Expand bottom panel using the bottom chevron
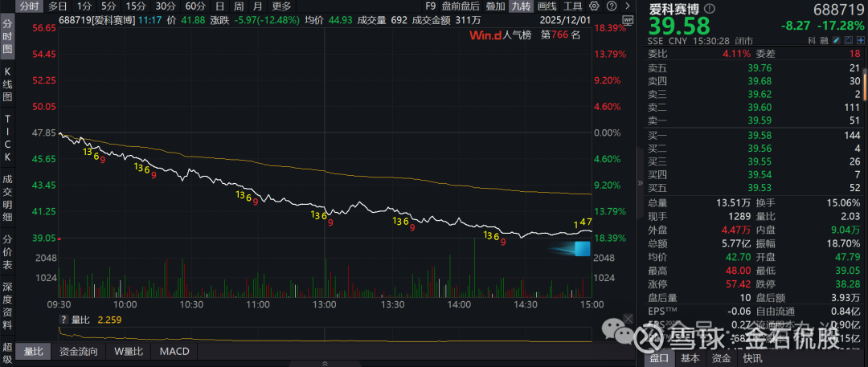Viewport: 868px width, 367px height. pos(325,363)
